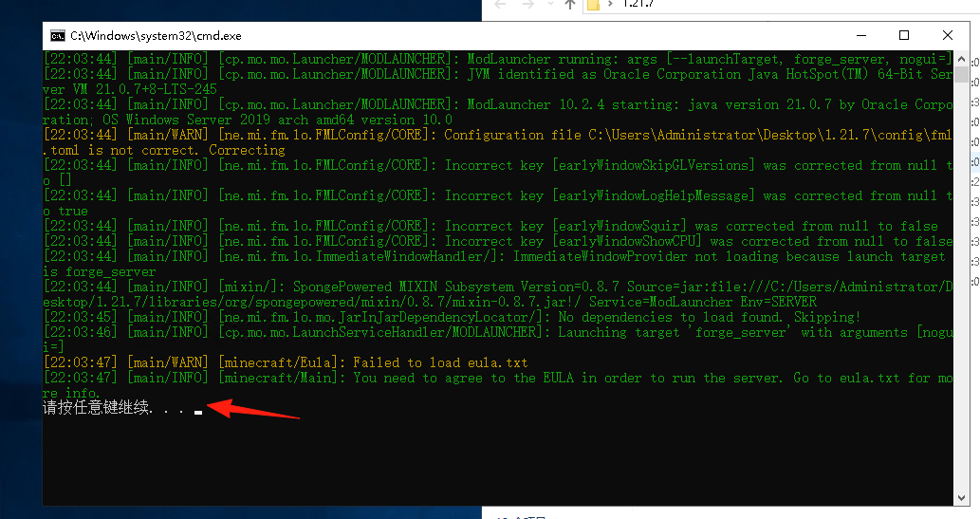Minimize the cmd.exe window
Screen dimensions: 980x519
pyautogui.click(x=861, y=36)
